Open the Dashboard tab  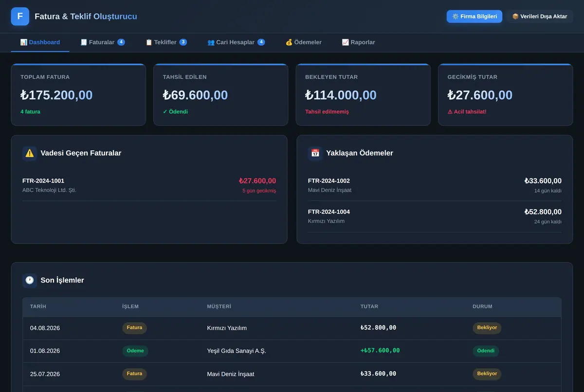coord(40,42)
